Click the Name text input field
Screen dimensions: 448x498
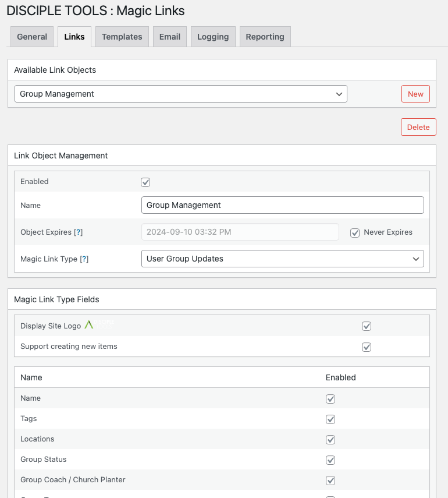pyautogui.click(x=282, y=205)
